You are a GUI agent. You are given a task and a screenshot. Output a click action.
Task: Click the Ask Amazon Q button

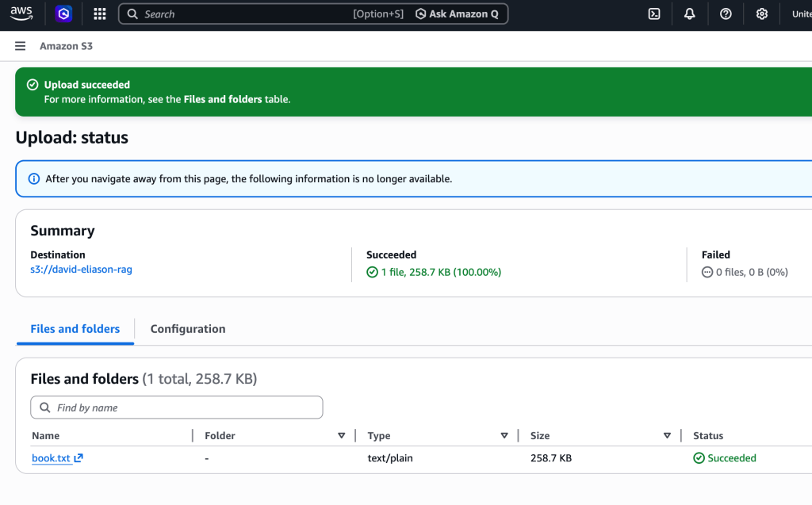point(458,13)
